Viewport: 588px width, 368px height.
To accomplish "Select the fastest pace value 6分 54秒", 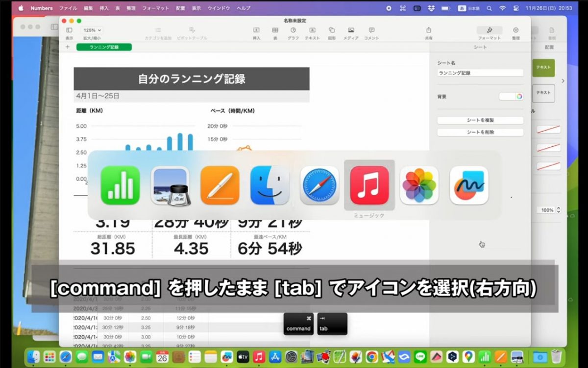I will pyautogui.click(x=270, y=249).
